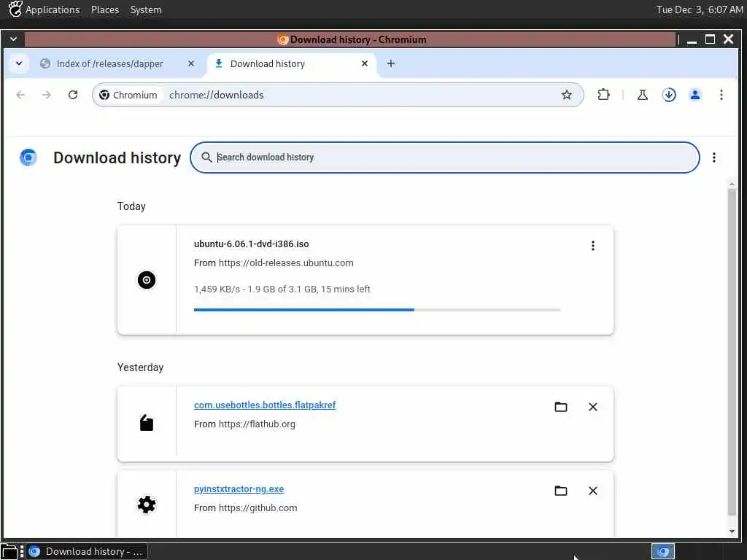This screenshot has width=747, height=560.
Task: Click the ubuntu iso download progress bar
Action: click(x=377, y=309)
